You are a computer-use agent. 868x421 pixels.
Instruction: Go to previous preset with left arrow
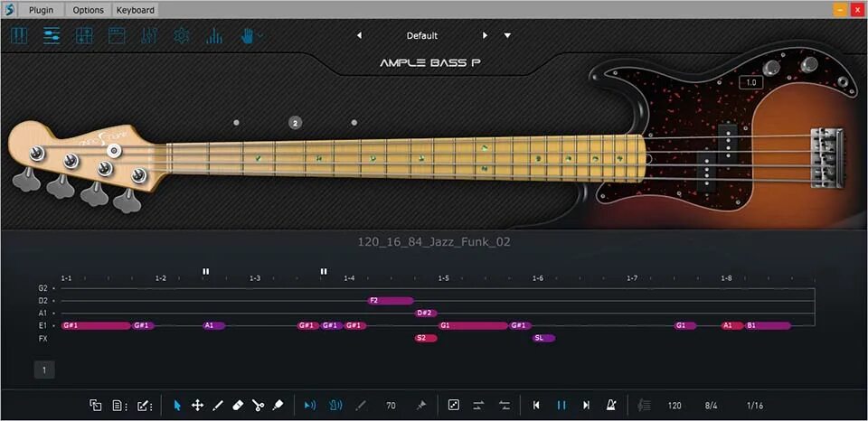(359, 35)
